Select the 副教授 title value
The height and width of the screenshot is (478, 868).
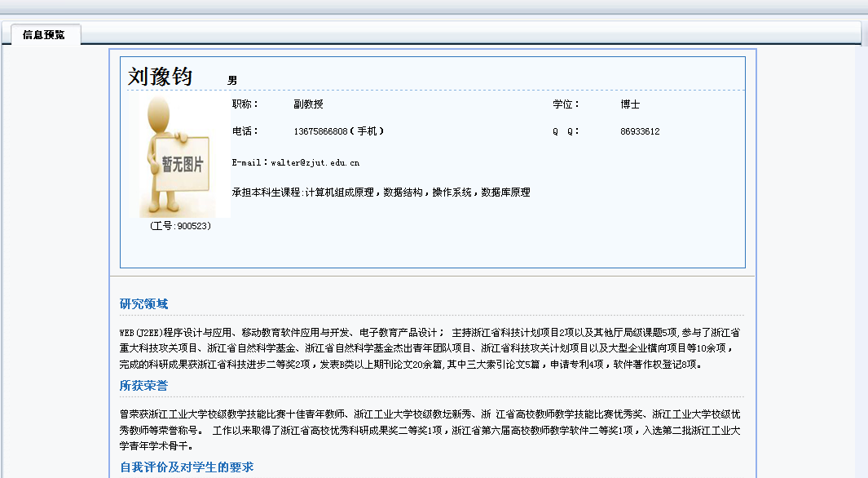308,104
